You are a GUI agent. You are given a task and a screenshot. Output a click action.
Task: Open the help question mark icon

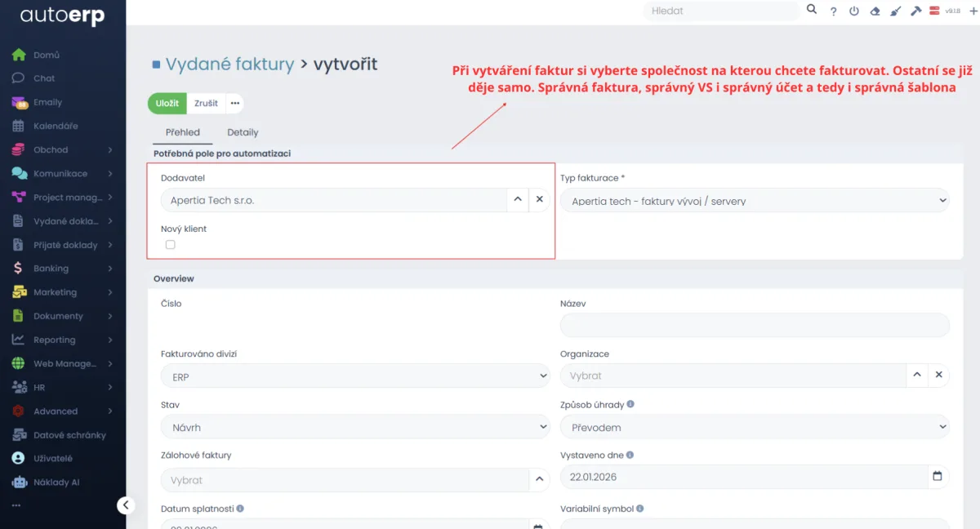click(833, 11)
